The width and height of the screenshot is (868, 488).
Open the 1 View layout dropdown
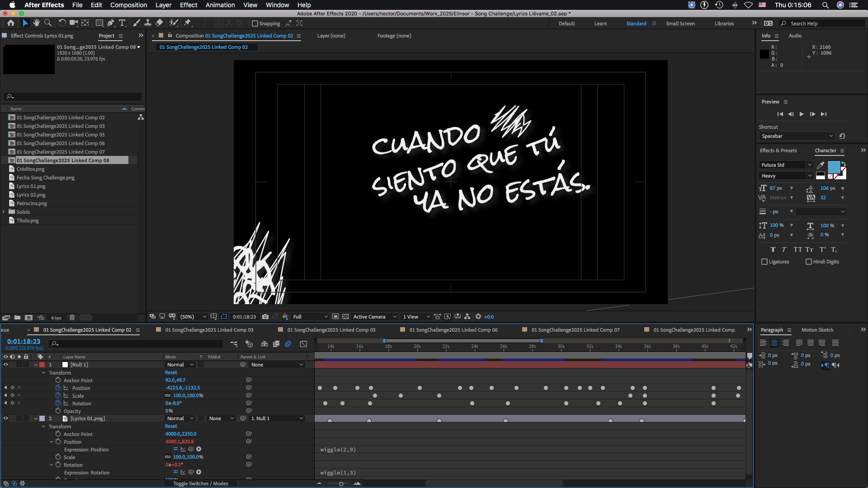(416, 317)
